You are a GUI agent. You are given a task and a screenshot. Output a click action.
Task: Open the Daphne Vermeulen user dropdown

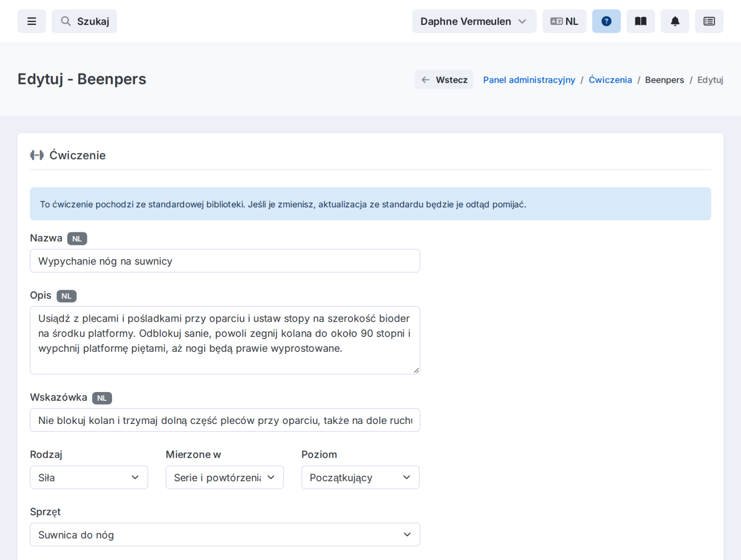(x=474, y=21)
